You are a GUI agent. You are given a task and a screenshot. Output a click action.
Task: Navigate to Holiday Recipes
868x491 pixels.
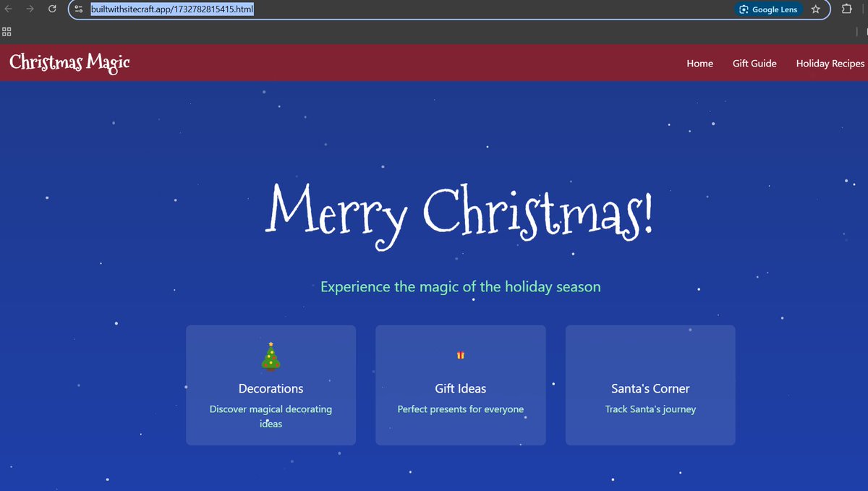coord(830,64)
